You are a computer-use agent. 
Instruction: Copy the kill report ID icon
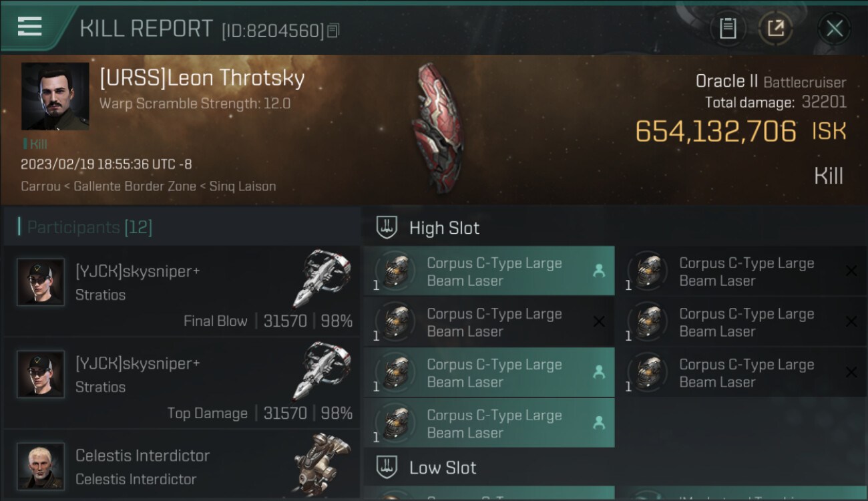click(333, 30)
